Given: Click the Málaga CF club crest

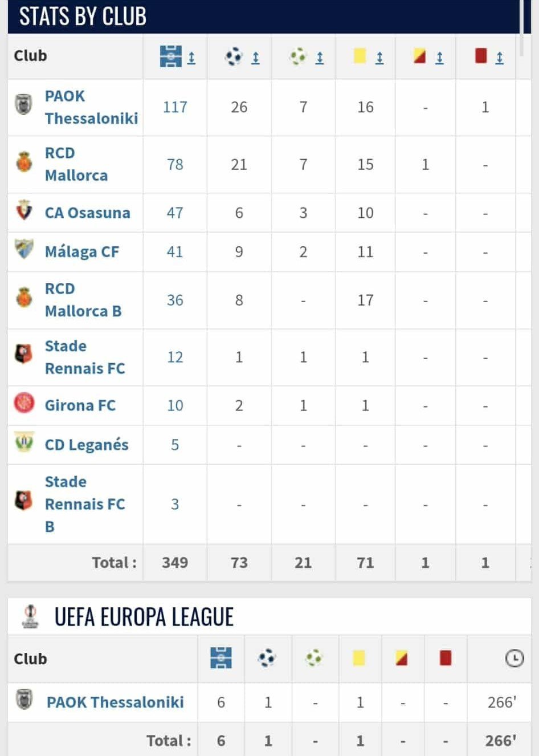Looking at the screenshot, I should point(23,249).
